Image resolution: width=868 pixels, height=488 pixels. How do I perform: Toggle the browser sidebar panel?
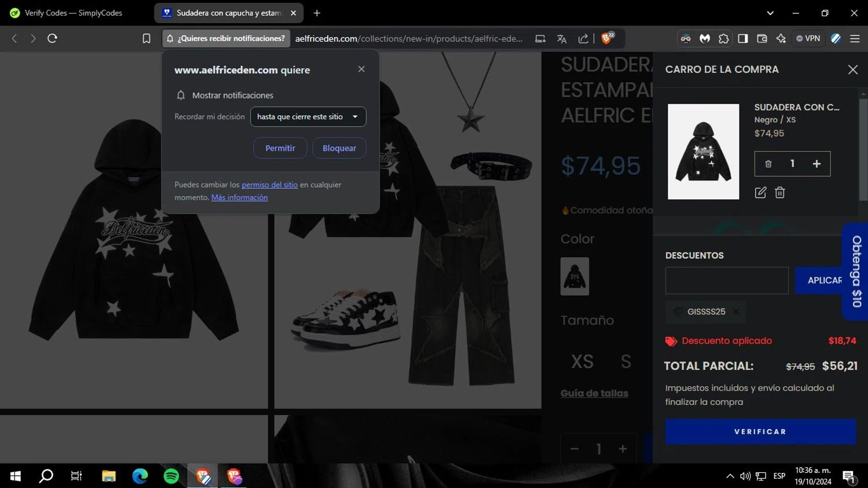[x=743, y=39]
